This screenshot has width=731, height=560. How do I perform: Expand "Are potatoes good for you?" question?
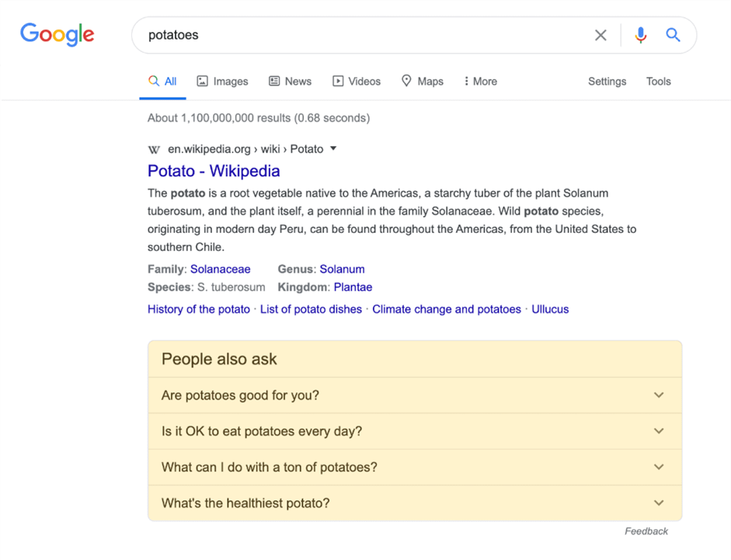[x=414, y=395]
